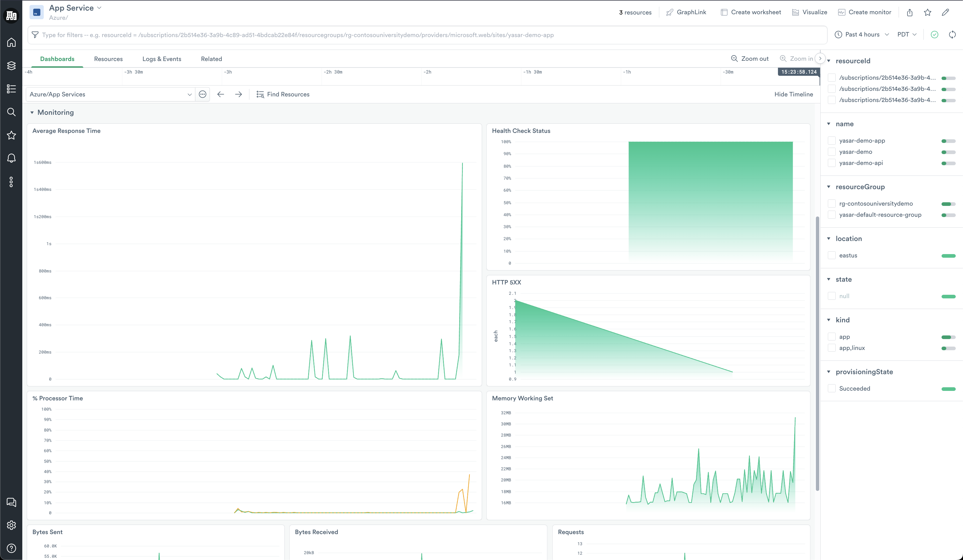Check the yasar-demo-app name checkbox

(x=831, y=141)
